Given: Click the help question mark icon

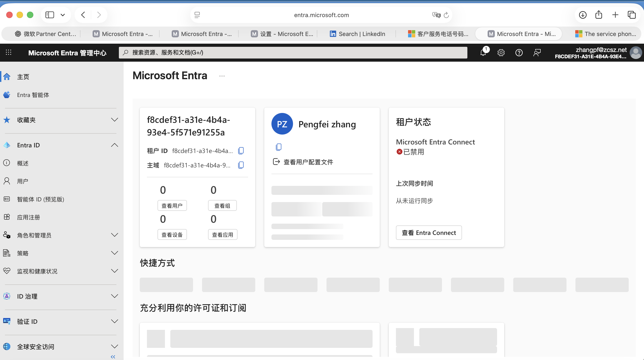Looking at the screenshot, I should pos(519,53).
